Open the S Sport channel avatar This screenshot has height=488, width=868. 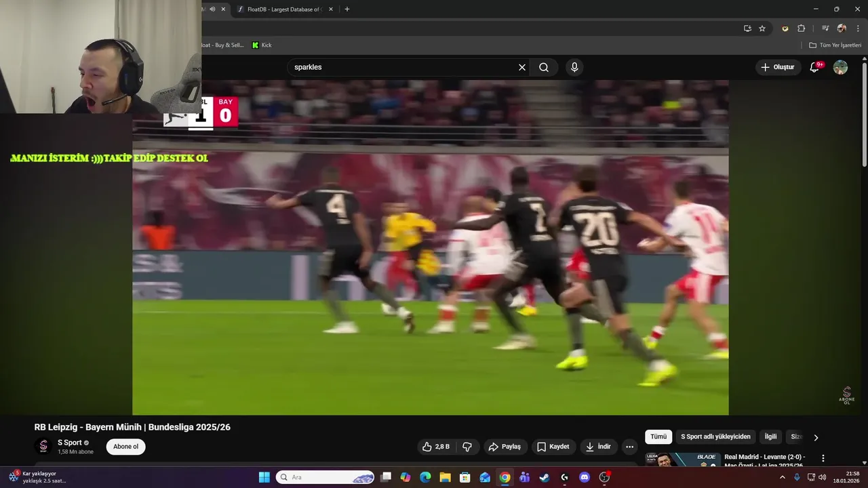click(43, 446)
